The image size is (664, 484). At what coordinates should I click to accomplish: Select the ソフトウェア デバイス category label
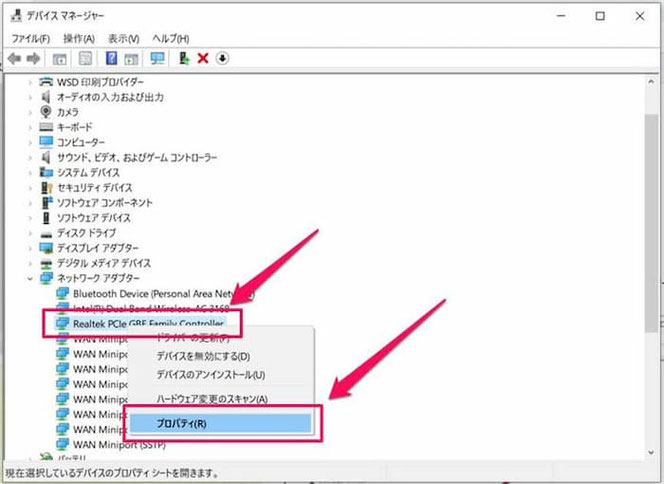(x=94, y=218)
